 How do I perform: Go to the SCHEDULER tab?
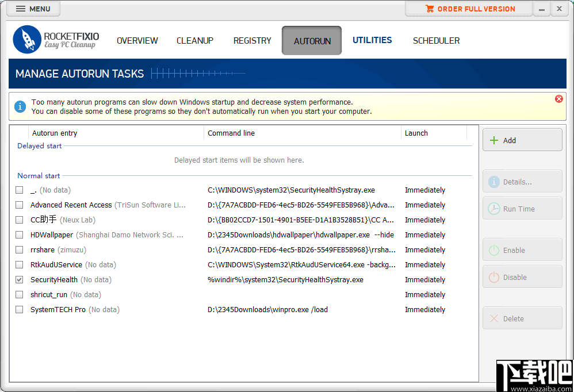436,41
